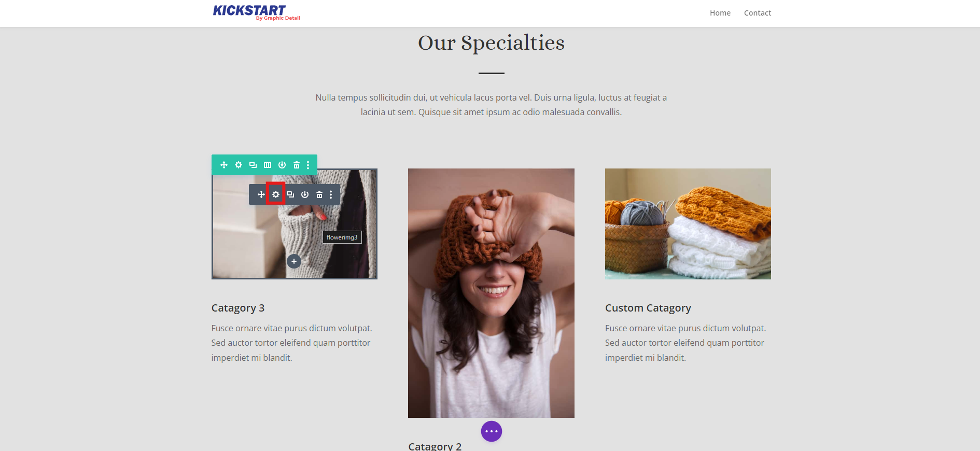980x451 pixels.
Task: Delete the row with the green trash icon
Action: coord(297,165)
